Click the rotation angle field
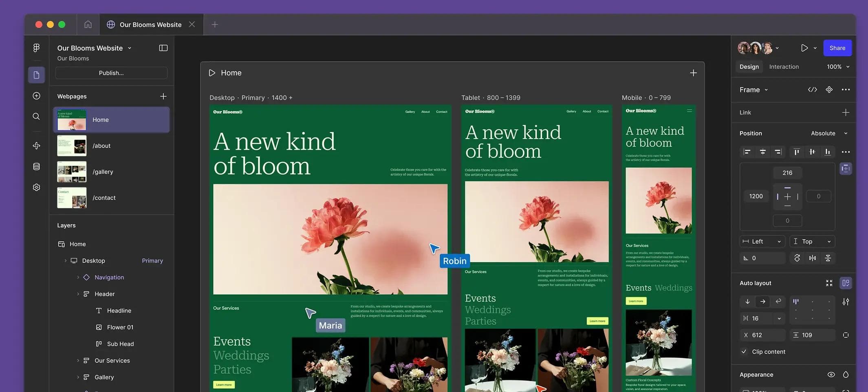The height and width of the screenshot is (392, 868). coord(762,258)
